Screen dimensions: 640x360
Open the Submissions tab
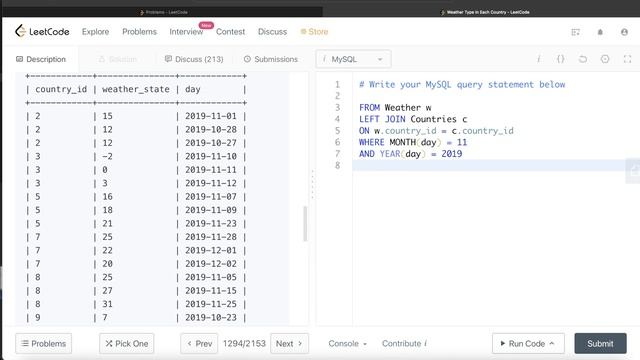[x=271, y=59]
